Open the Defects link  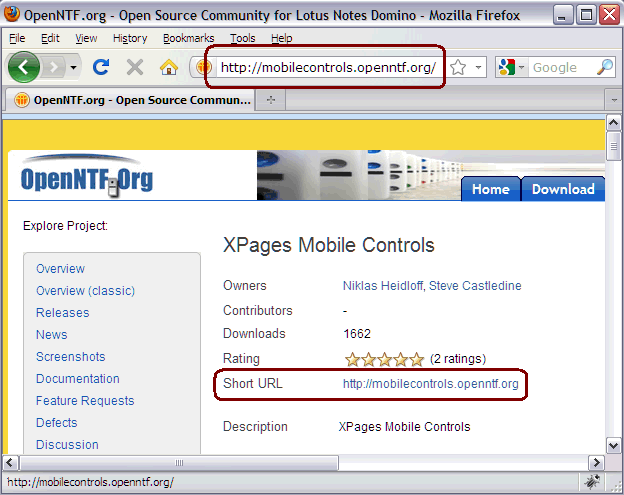point(57,423)
